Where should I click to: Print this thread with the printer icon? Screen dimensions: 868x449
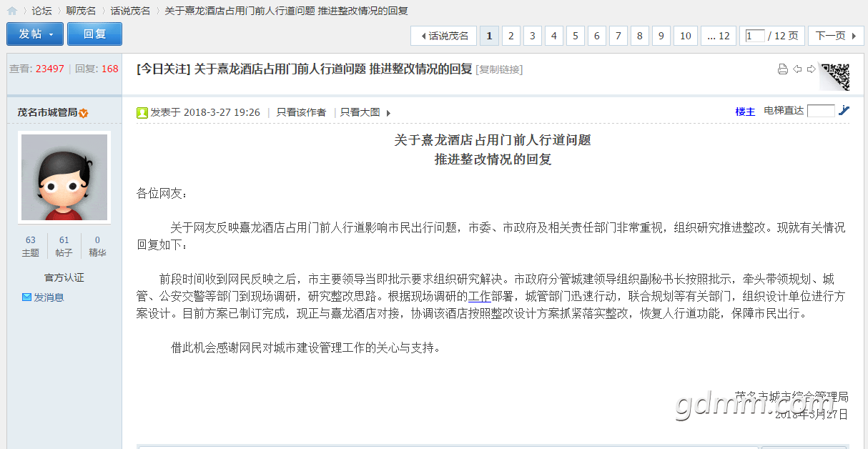(x=782, y=69)
